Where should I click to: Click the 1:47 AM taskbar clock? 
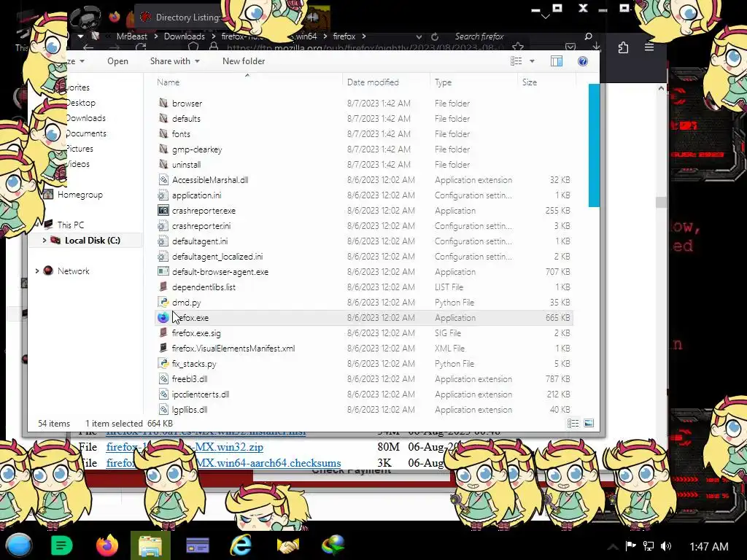point(709,546)
